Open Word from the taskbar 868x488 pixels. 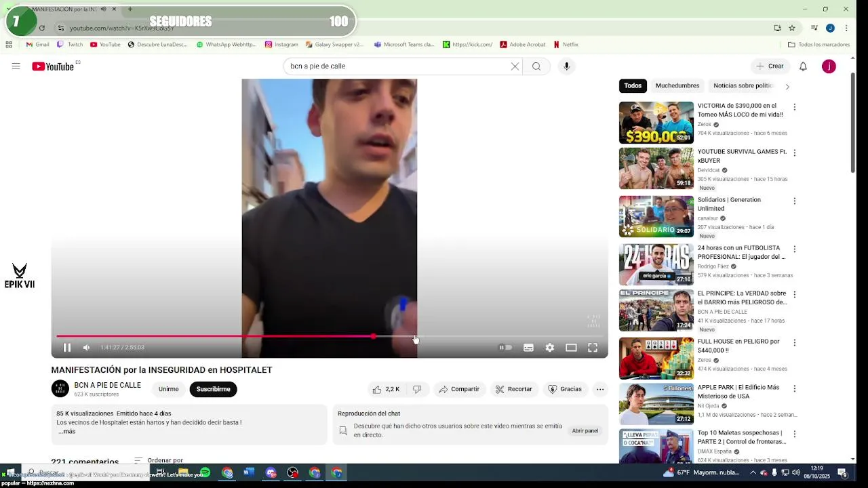coord(248,472)
